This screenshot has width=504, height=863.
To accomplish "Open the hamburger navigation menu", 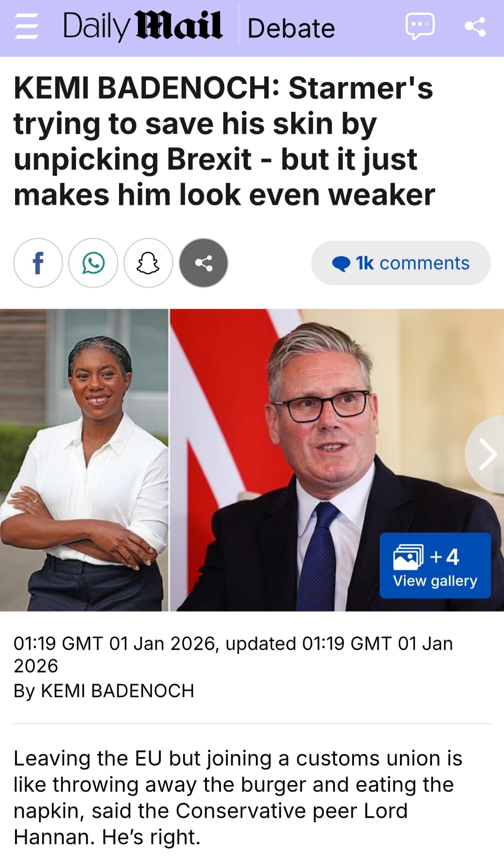I will click(x=26, y=27).
